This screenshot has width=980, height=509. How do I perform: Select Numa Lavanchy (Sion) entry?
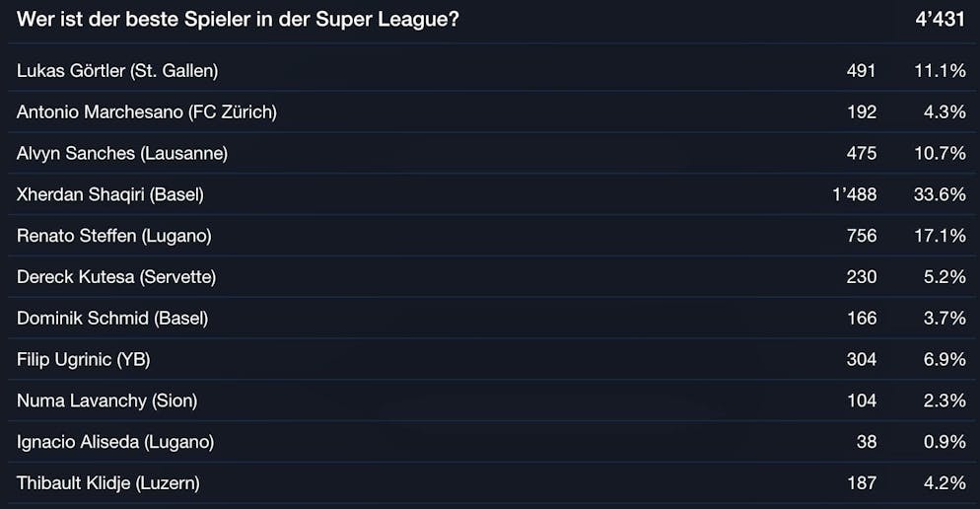coord(107,400)
